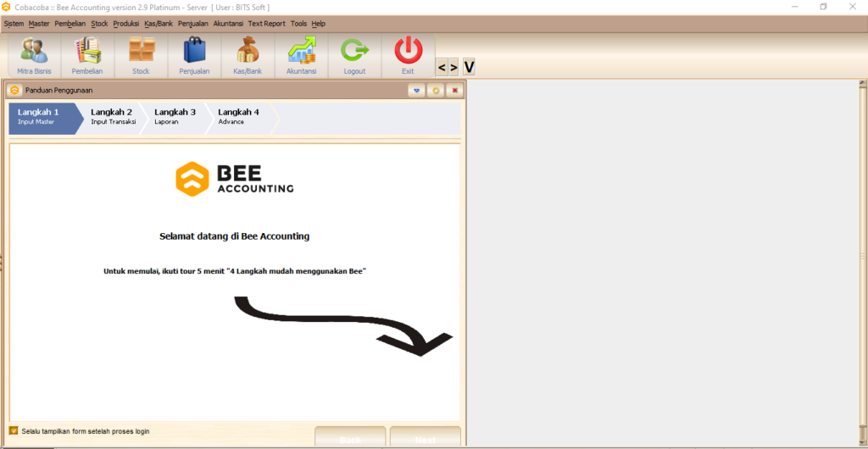Open the Penjualan menu in menu bar
The image size is (868, 449).
(x=193, y=24)
